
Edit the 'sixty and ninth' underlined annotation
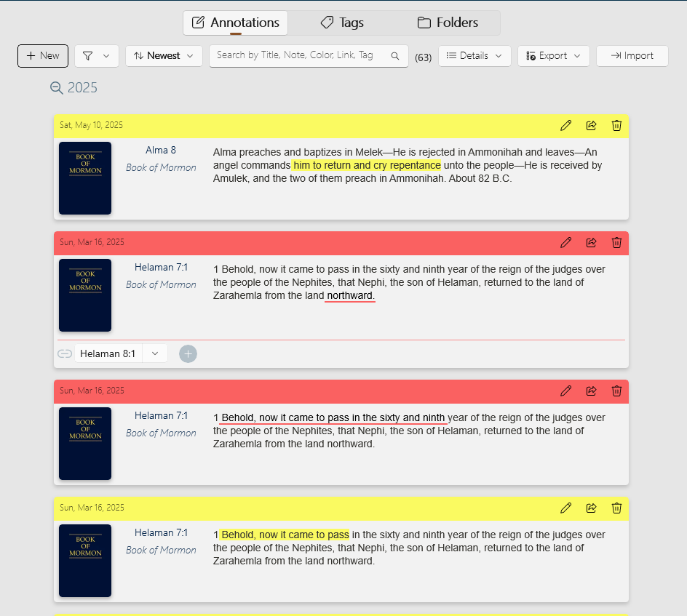565,391
